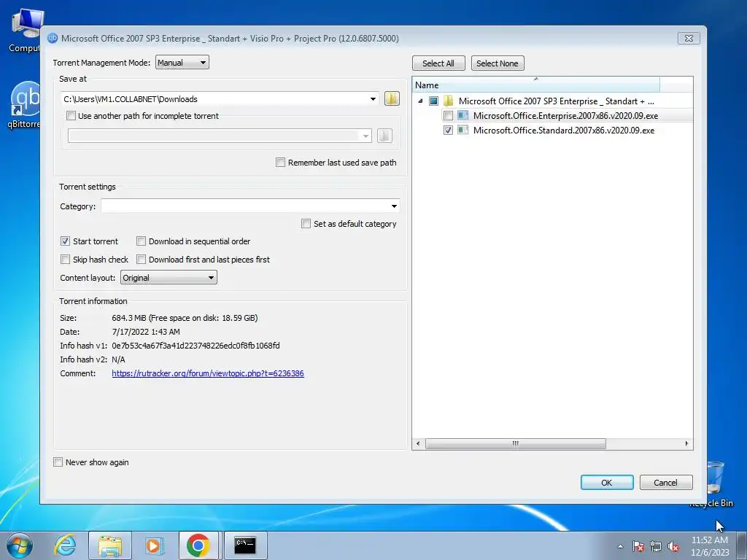Image resolution: width=747 pixels, height=560 pixels.
Task: Click the Name column header
Action: coord(536,85)
